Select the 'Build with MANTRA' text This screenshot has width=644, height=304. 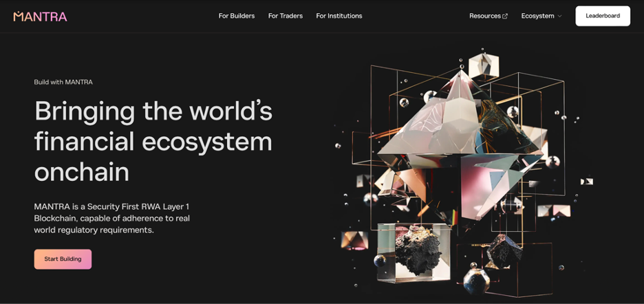[x=63, y=82]
